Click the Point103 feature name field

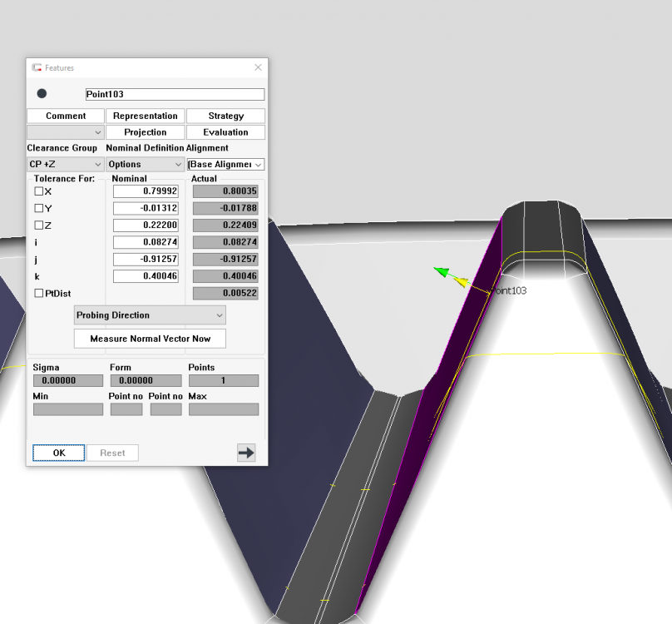point(175,95)
